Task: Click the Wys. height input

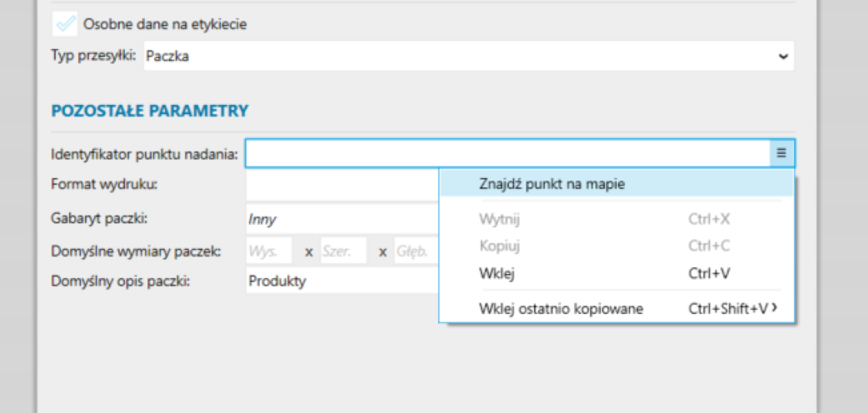Action: (268, 251)
